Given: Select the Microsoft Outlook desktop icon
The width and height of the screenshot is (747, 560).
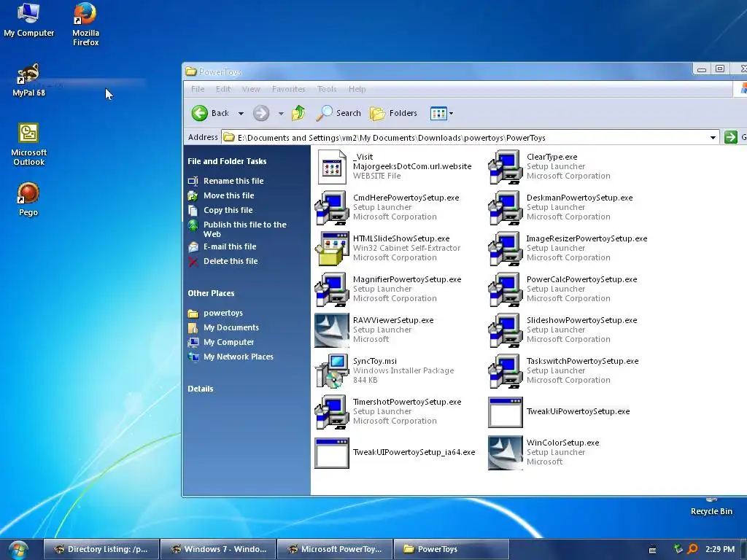Looking at the screenshot, I should [28, 144].
